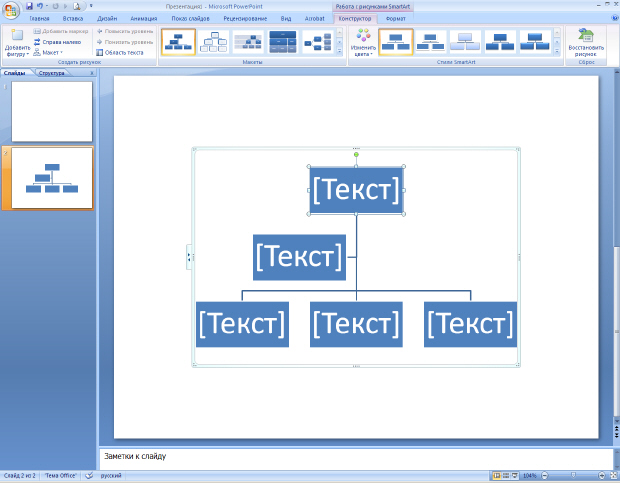Expand the layouts gallery list
Image resolution: width=620 pixels, height=483 pixels.
pyautogui.click(x=341, y=52)
